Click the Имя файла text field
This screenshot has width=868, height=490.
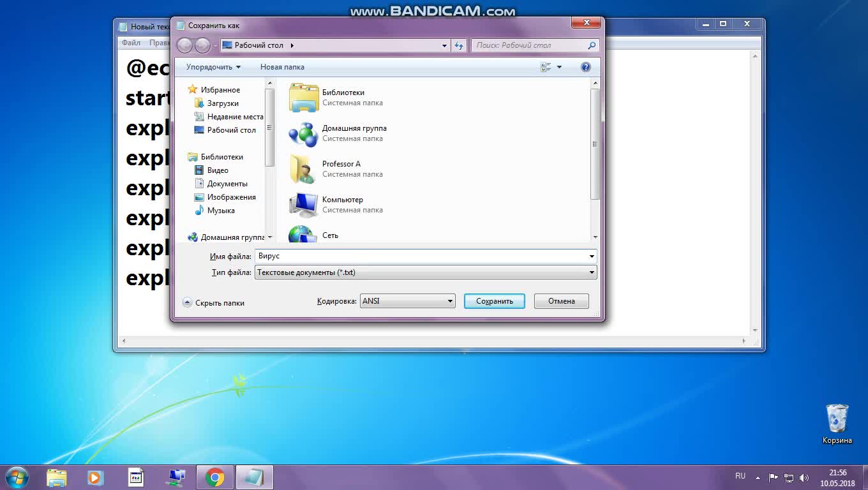coord(421,256)
